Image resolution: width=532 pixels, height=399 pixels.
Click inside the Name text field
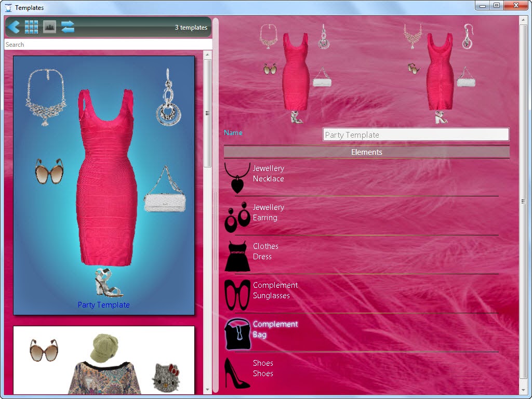coord(416,134)
